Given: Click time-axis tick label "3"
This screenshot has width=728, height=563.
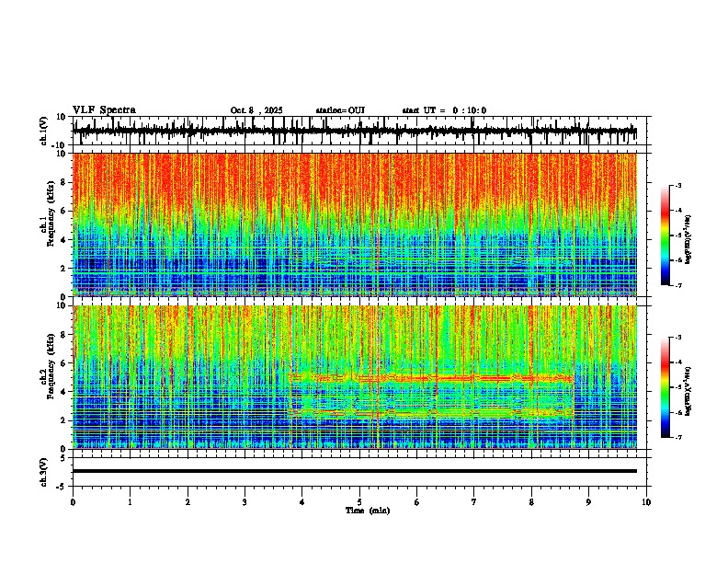Looking at the screenshot, I should 245,502.
